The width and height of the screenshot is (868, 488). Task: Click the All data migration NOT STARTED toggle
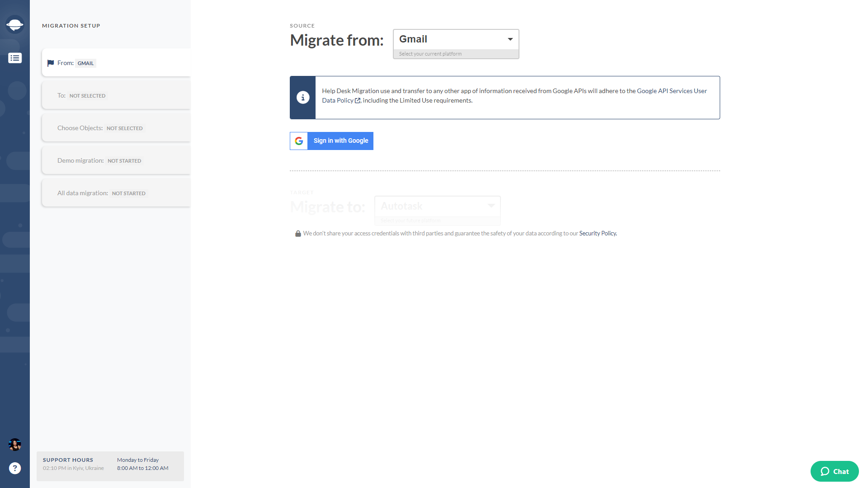(115, 192)
